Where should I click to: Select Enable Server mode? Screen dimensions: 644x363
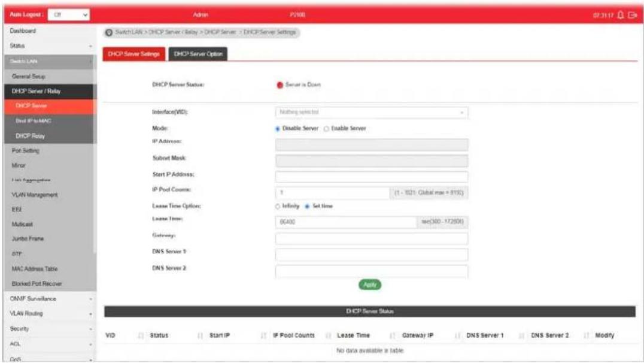coord(326,129)
